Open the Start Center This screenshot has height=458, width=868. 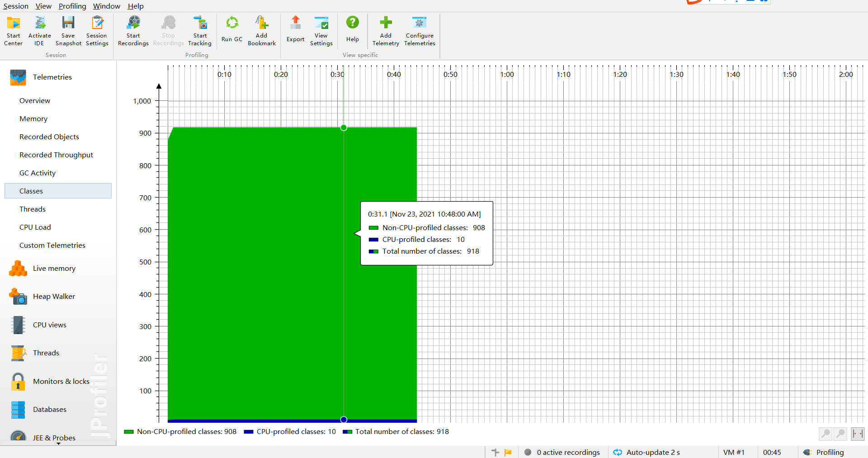(x=13, y=31)
